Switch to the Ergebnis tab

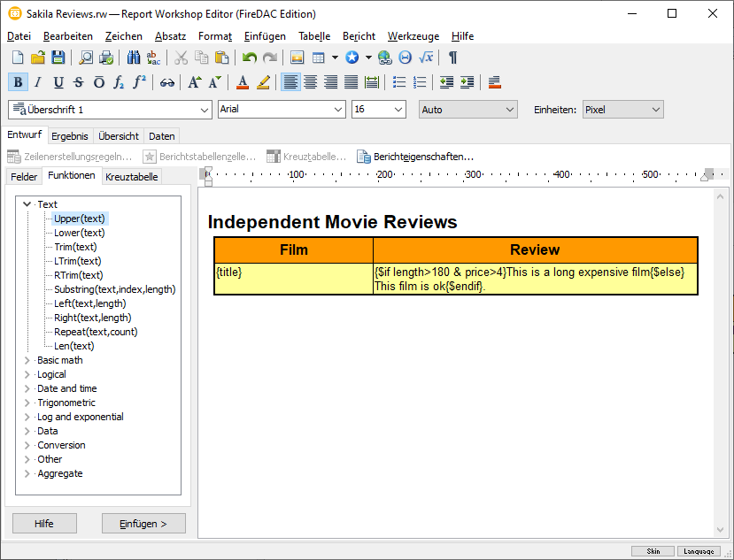point(70,136)
